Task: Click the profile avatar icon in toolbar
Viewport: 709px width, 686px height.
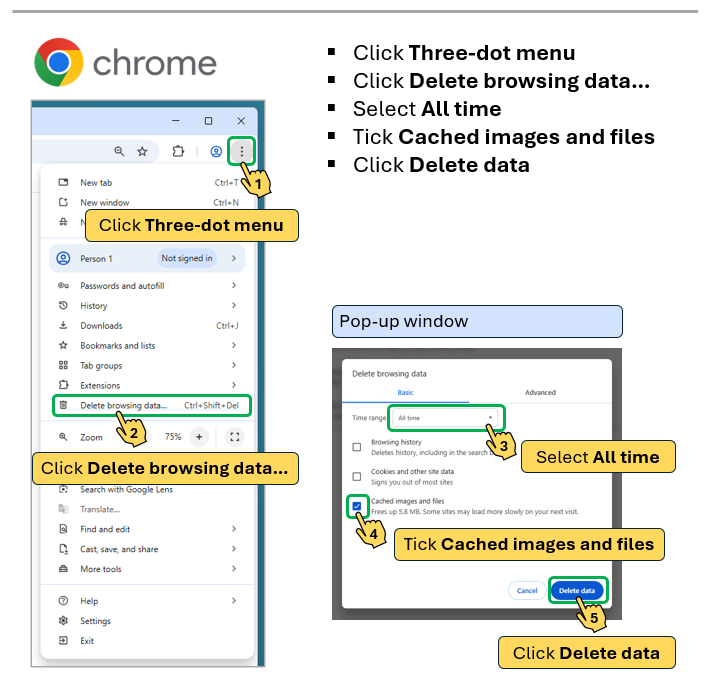Action: coord(216,151)
